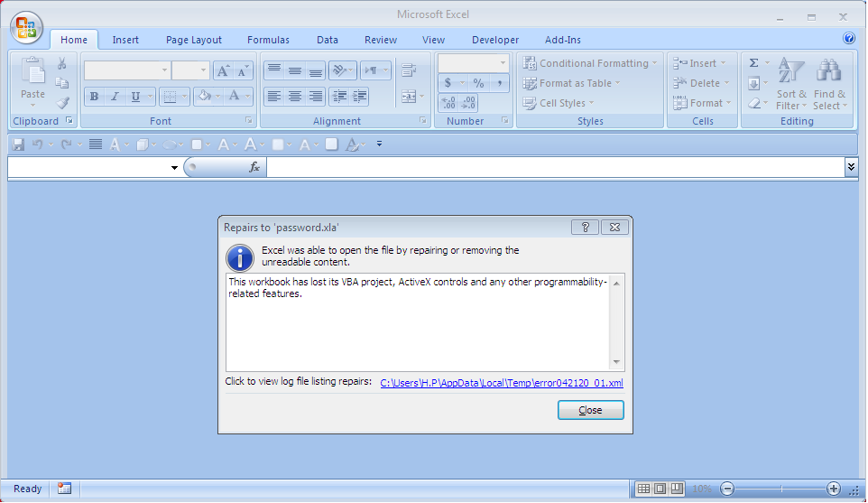Click the Save icon in Quick Access Toolbar

[x=18, y=144]
